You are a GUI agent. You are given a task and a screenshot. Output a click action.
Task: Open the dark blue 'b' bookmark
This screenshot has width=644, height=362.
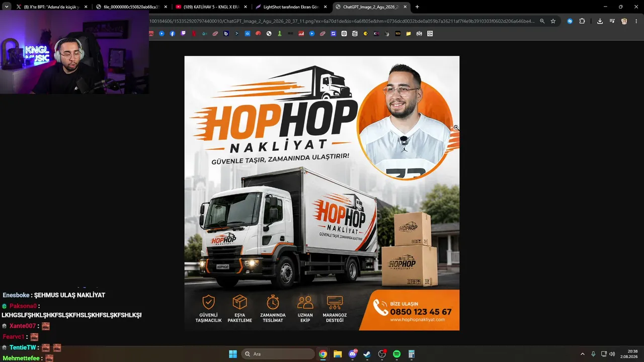coord(226,34)
